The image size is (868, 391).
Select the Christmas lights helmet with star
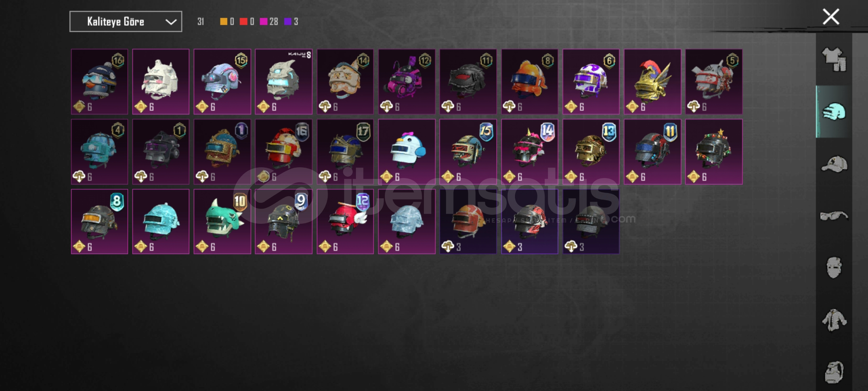tap(714, 152)
